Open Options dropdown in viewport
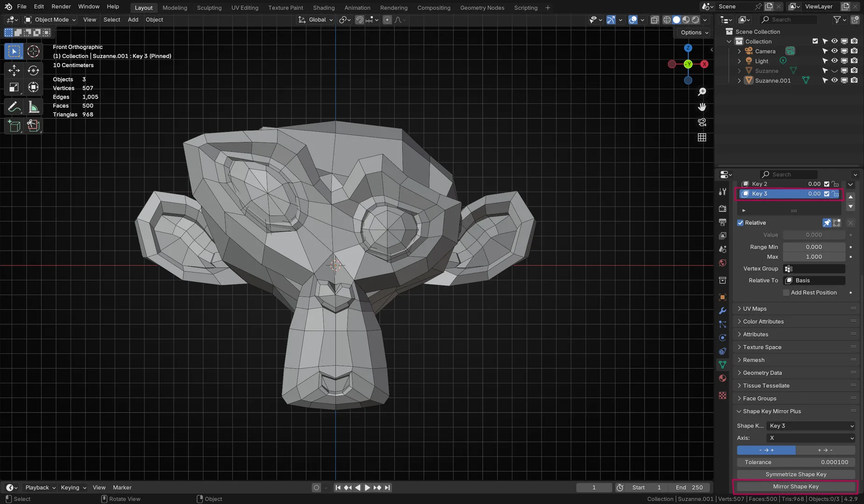 (694, 32)
